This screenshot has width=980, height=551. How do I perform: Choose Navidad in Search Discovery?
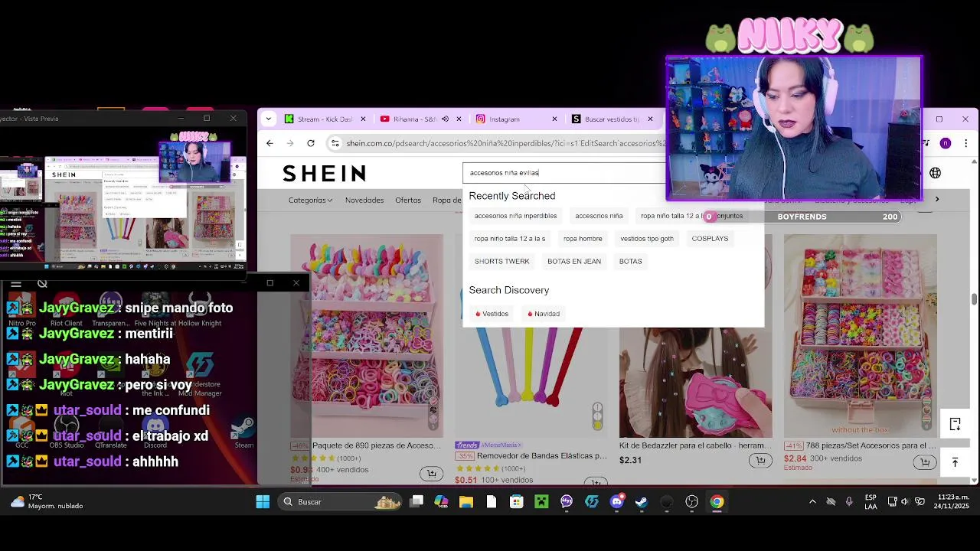[544, 314]
